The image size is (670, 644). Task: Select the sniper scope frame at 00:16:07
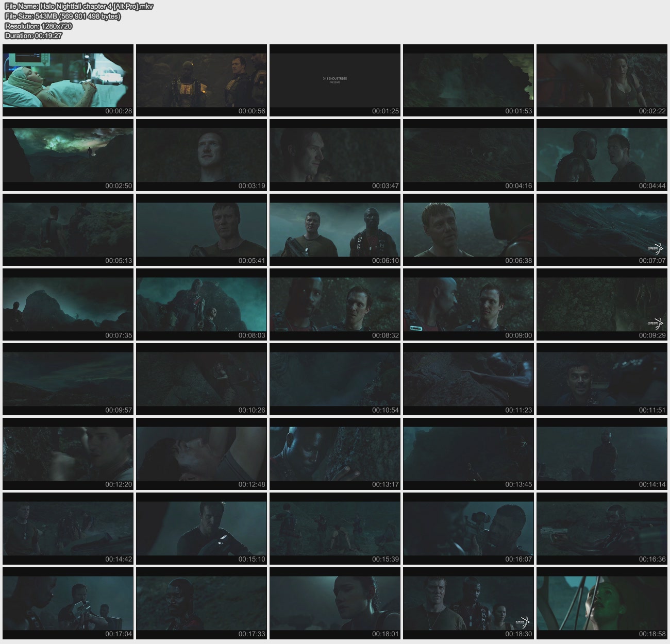pos(468,528)
